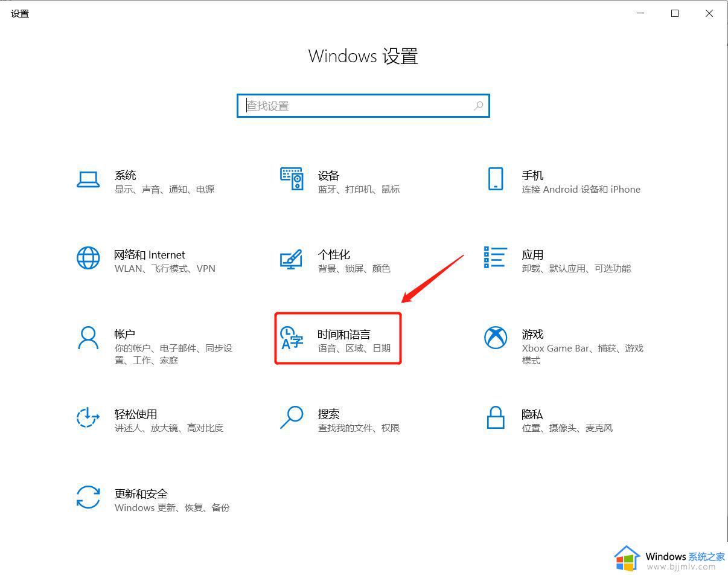
Task: Maximize the 设置 window
Action: click(x=675, y=13)
